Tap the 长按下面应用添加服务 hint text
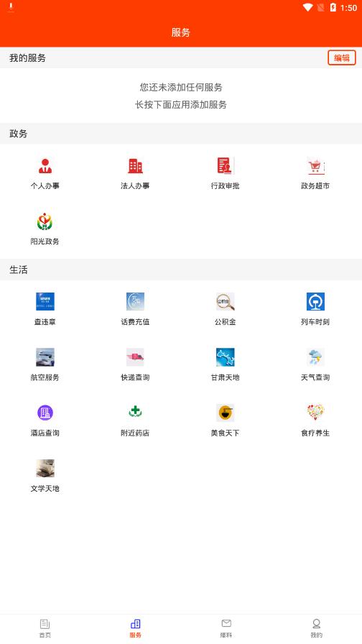This screenshot has height=644, width=362. coord(181,105)
